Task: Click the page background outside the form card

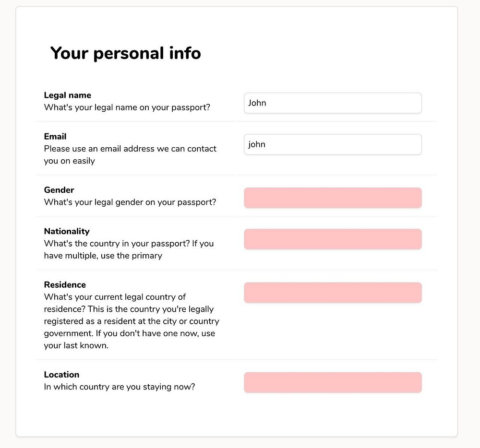Action: coord(468,240)
